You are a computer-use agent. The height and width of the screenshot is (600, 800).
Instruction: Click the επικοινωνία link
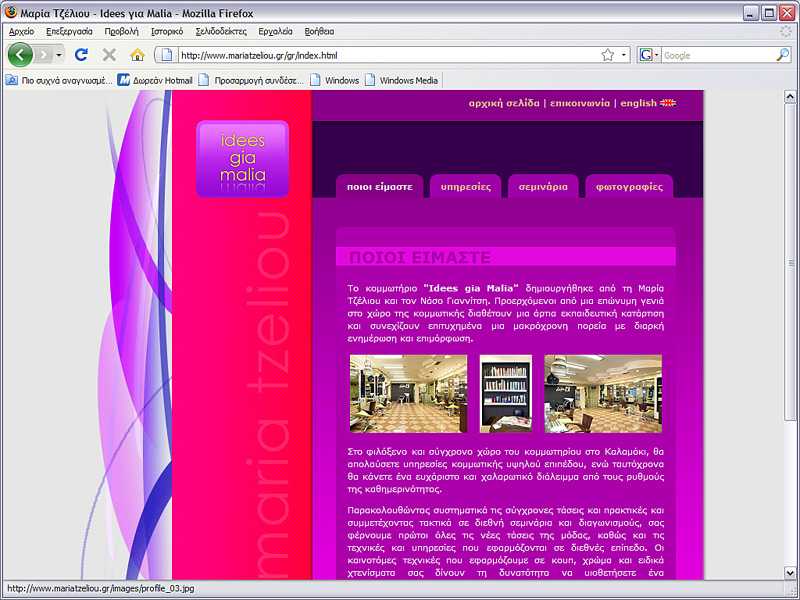[x=580, y=103]
